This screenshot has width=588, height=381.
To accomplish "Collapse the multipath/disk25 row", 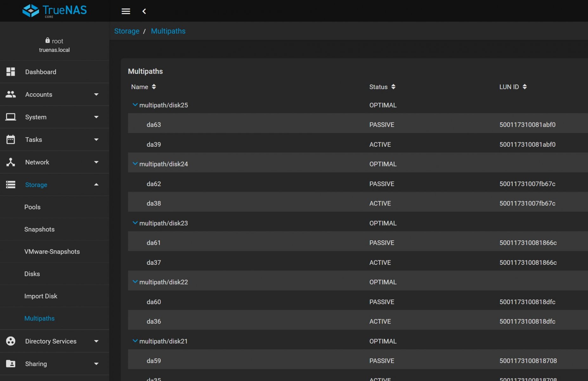I will [135, 105].
